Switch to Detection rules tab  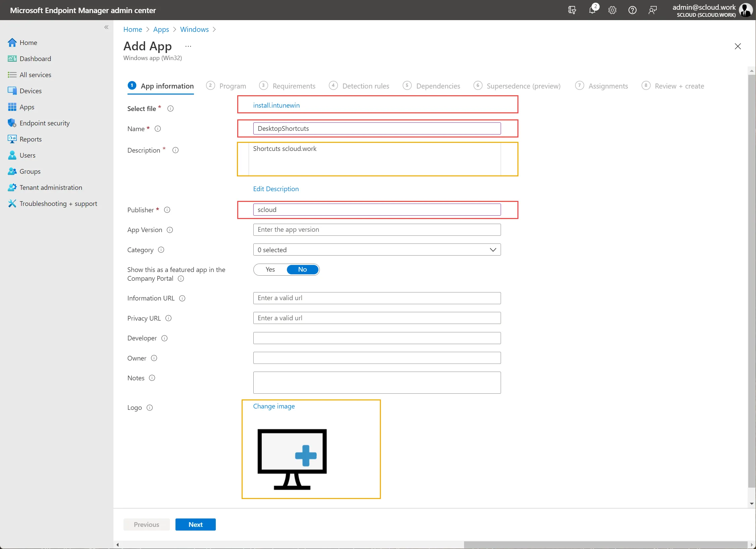359,86
